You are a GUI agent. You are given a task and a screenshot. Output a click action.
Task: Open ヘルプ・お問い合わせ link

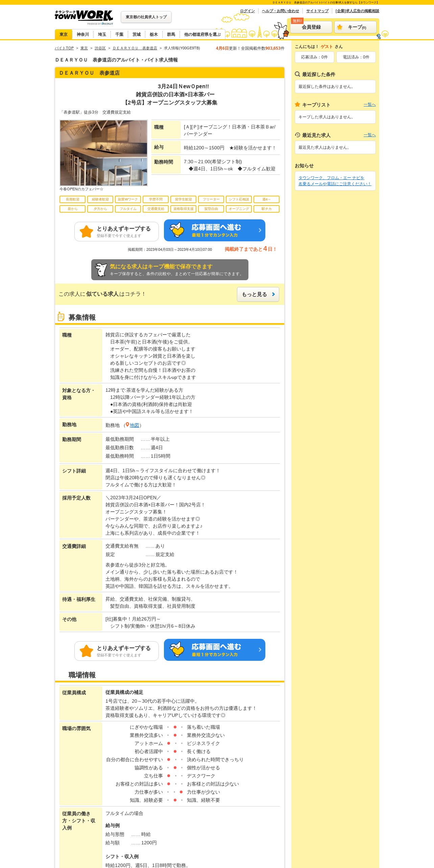tap(281, 11)
